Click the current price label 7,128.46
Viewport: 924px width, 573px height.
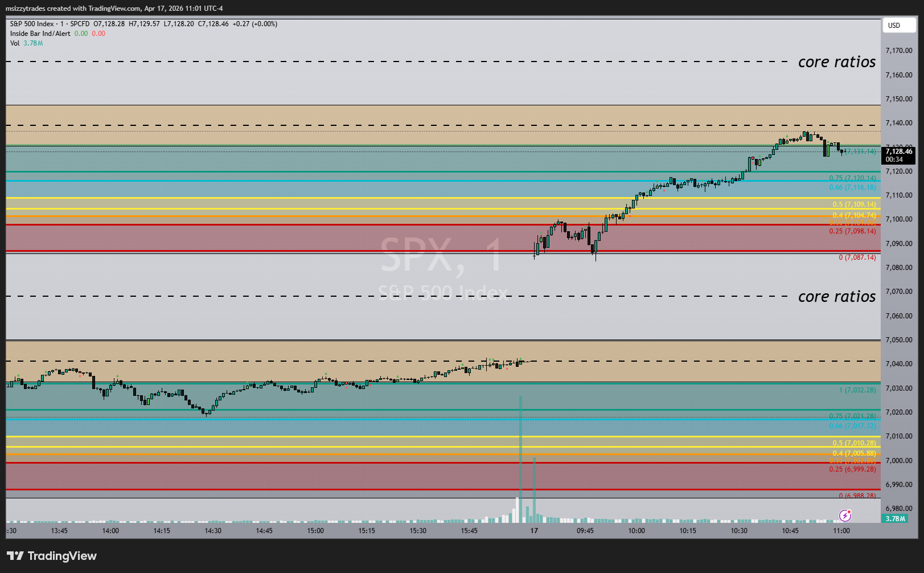pos(899,151)
